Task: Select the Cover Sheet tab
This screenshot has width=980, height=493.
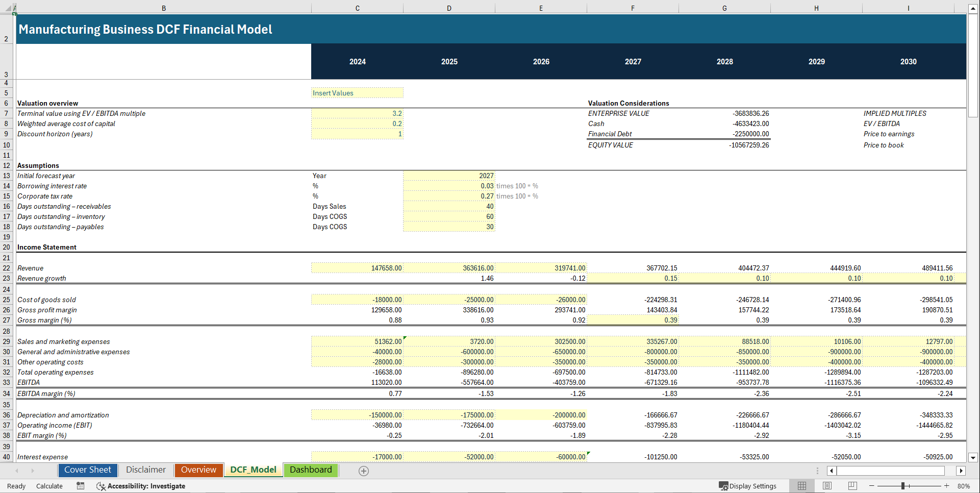Action: [87, 470]
